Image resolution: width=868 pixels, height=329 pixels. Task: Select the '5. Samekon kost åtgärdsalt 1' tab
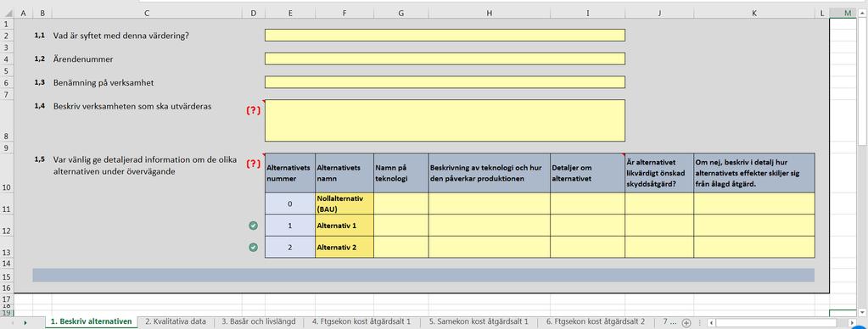479,321
